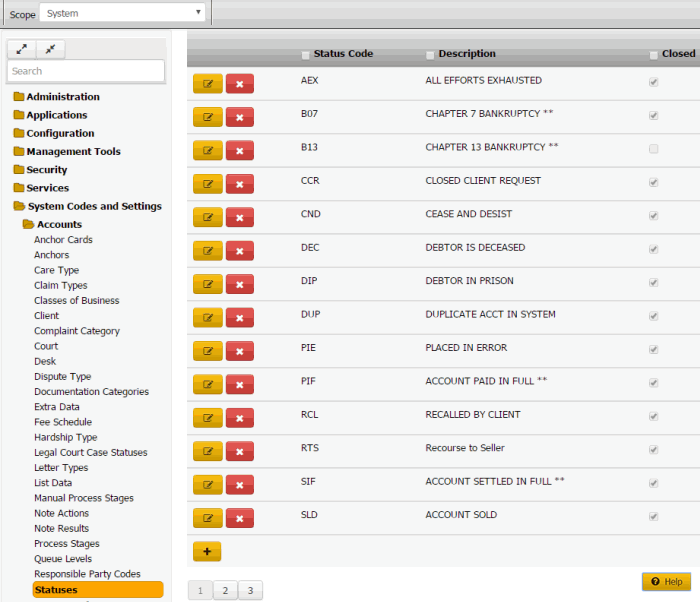Go to page 3 of statuses
700x602 pixels.
coord(250,590)
